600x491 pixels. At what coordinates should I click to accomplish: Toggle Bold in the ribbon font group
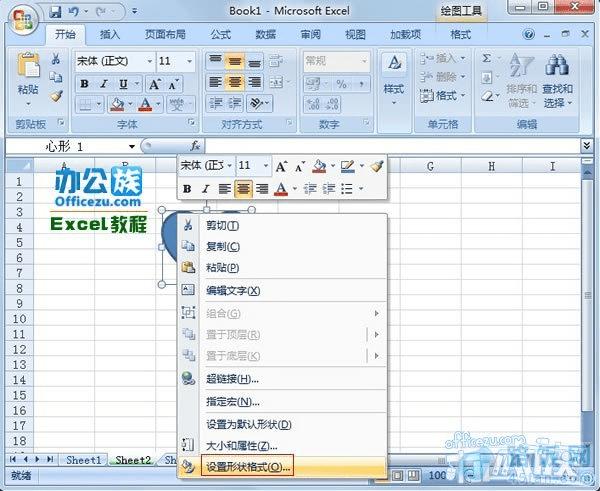85,84
